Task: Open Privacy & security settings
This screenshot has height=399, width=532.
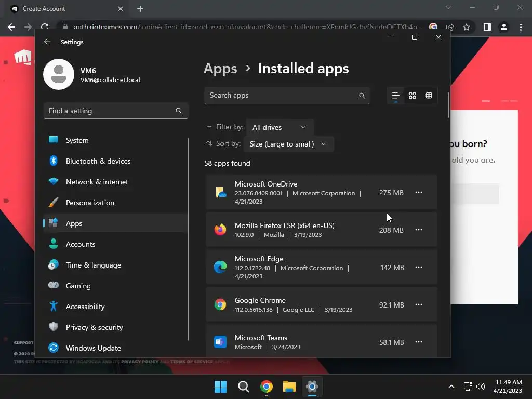Action: (x=116, y=327)
